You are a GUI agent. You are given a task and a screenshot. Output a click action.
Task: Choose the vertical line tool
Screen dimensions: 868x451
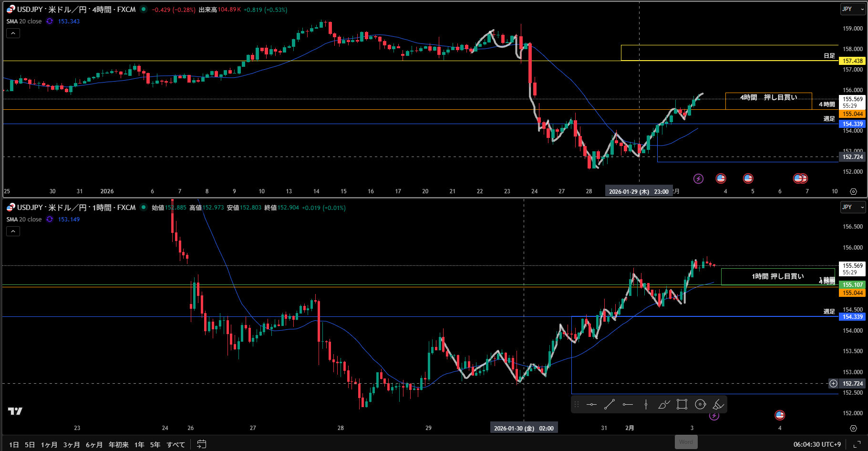click(646, 405)
